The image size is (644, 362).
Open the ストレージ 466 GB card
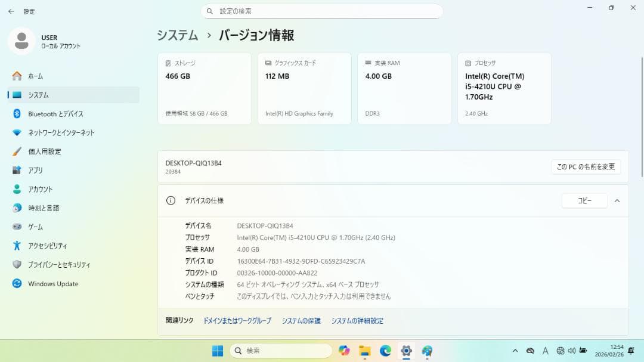tap(205, 88)
